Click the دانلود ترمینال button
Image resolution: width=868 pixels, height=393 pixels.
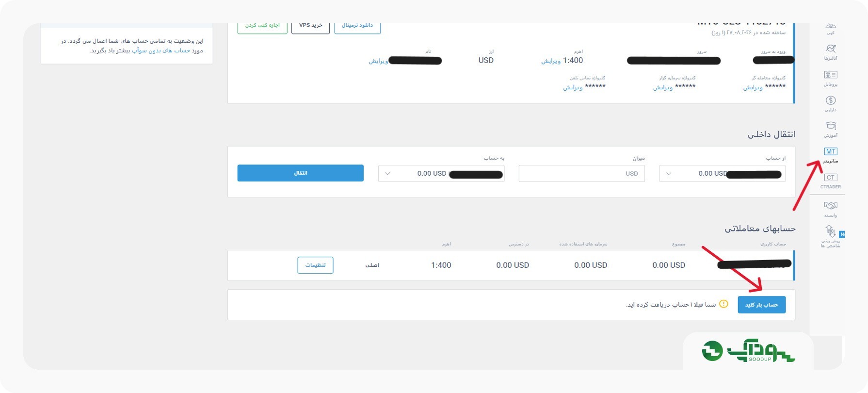[357, 27]
